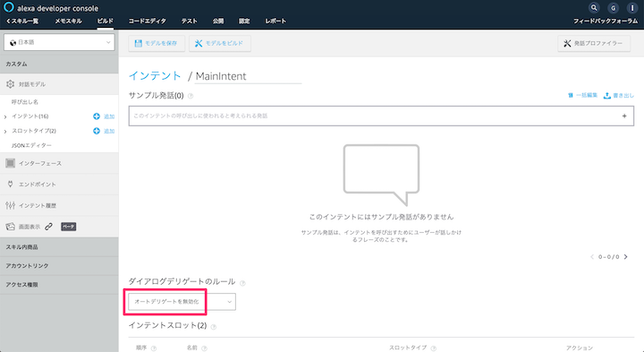Screen dimensions: 644x352
Task: Click the モデルをビルド button
Action: pyautogui.click(x=220, y=43)
